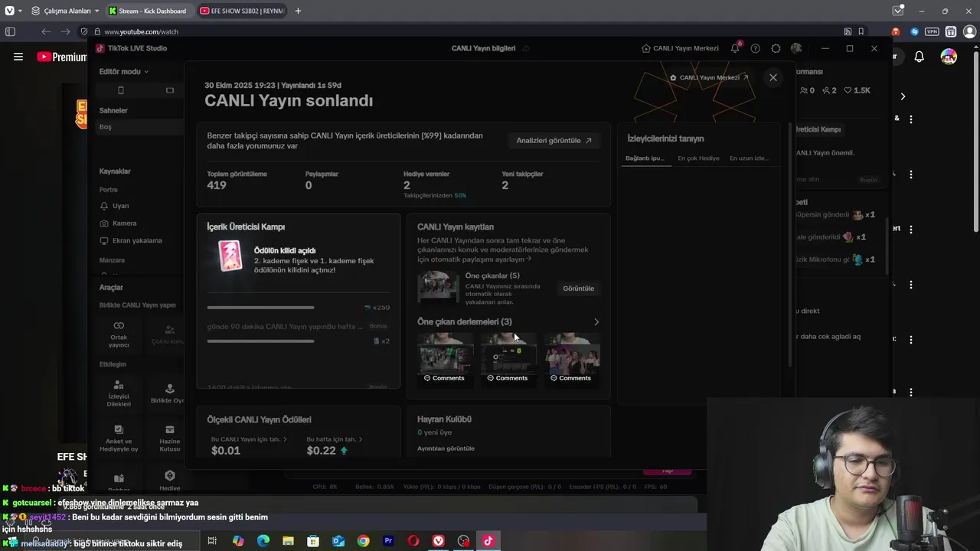Image resolution: width=980 pixels, height=551 pixels.
Task: Open the YouTube hamburger menu
Action: coord(18,57)
